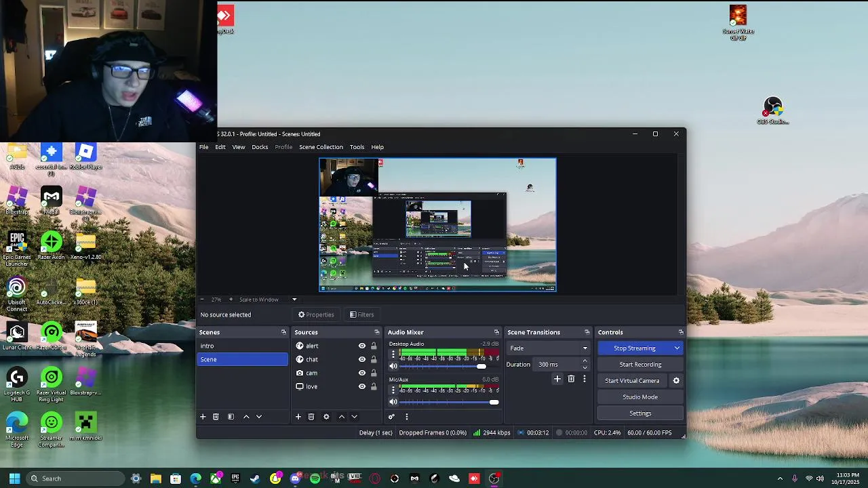Click Start Virtual Camera
The height and width of the screenshot is (488, 868).
pyautogui.click(x=632, y=381)
